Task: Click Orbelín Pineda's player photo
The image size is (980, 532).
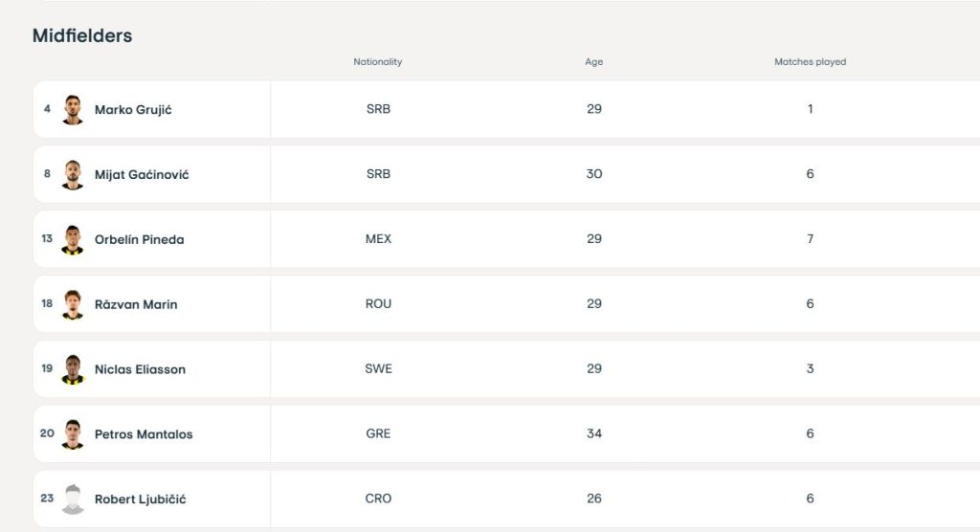Action: tap(73, 239)
